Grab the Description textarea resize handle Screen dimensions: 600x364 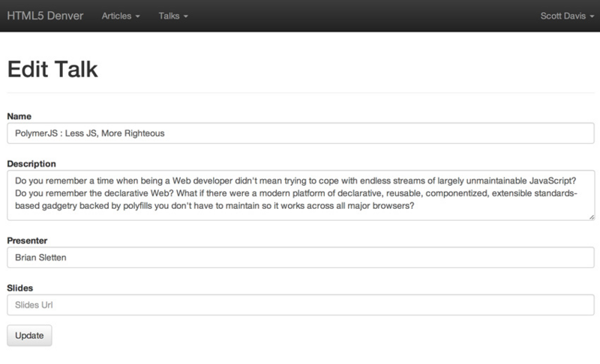592,217
